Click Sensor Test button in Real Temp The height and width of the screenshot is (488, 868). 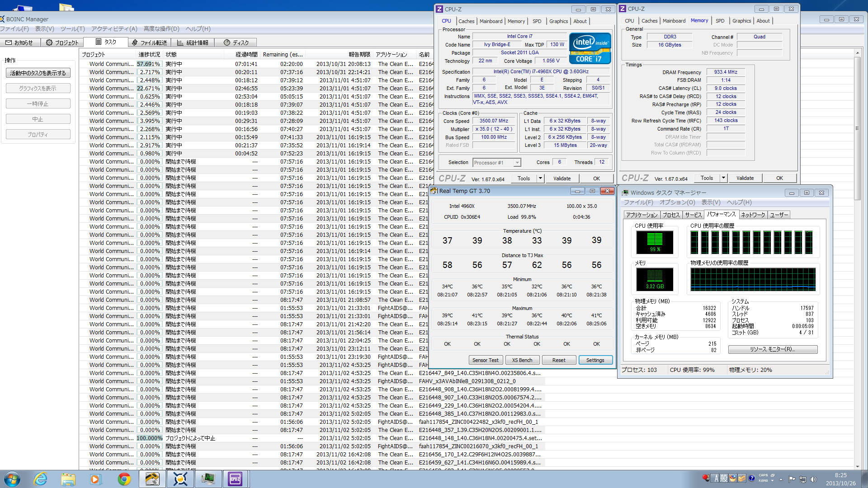[485, 360]
